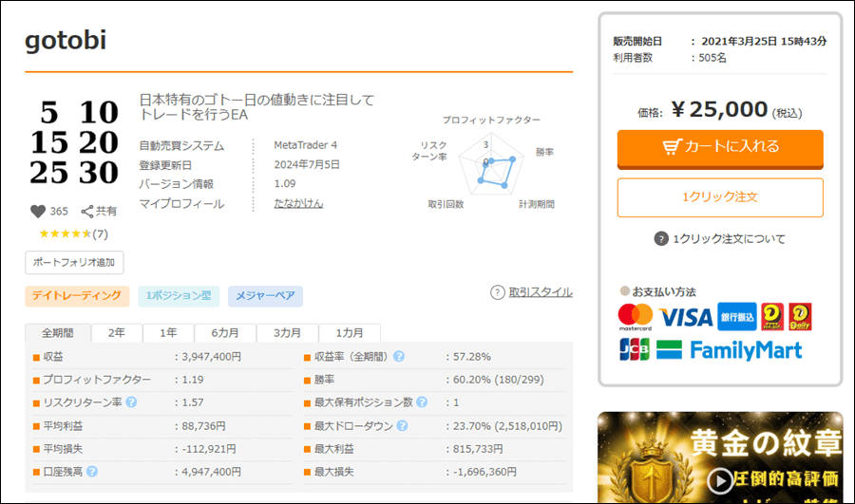The height and width of the screenshot is (504, 855).
Task: Open the たなかけん profile link
Action: coord(298,203)
